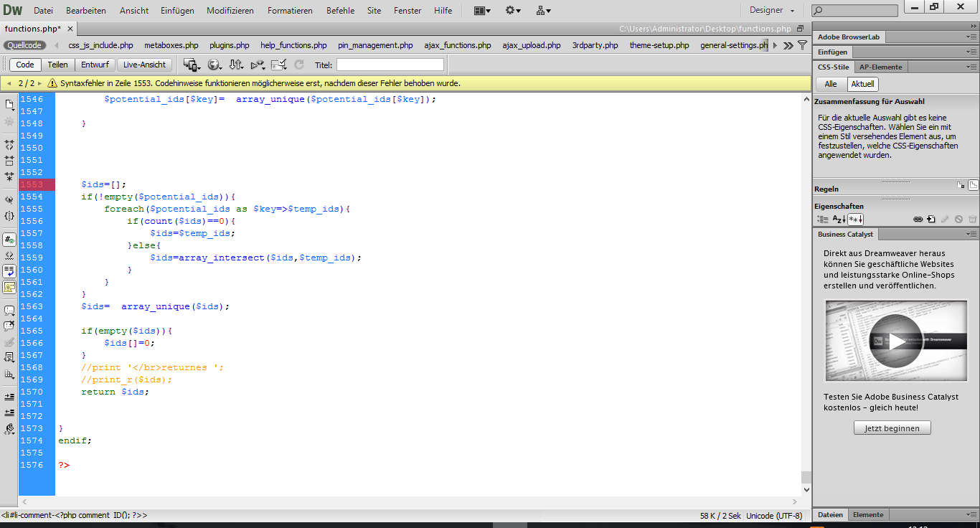Screen dimensions: 980x528
Task: Click the search field at top right
Action: [x=854, y=10]
